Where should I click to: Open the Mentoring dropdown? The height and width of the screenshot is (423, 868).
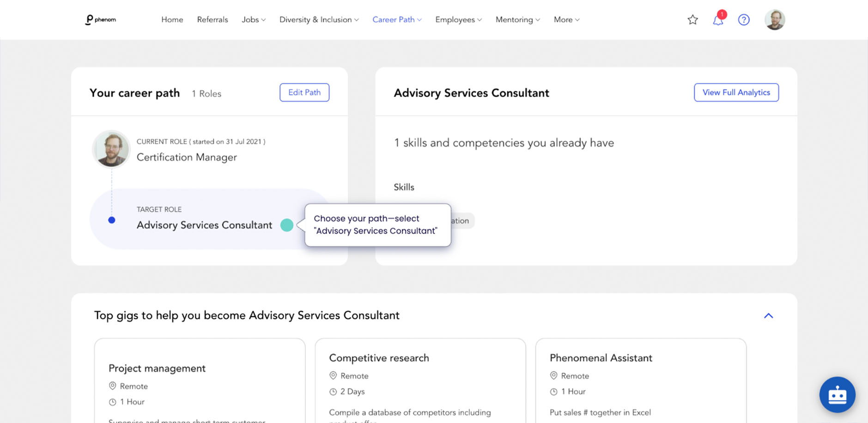(x=517, y=19)
